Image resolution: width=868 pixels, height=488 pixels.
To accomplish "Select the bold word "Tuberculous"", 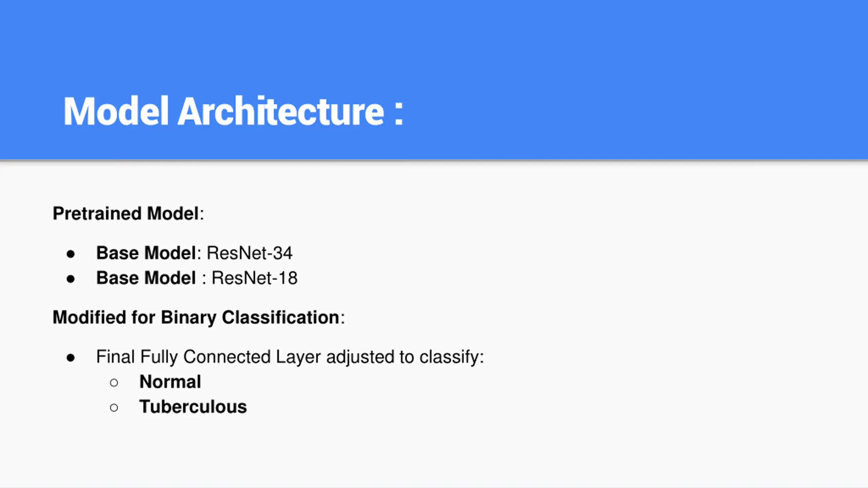I will 193,407.
